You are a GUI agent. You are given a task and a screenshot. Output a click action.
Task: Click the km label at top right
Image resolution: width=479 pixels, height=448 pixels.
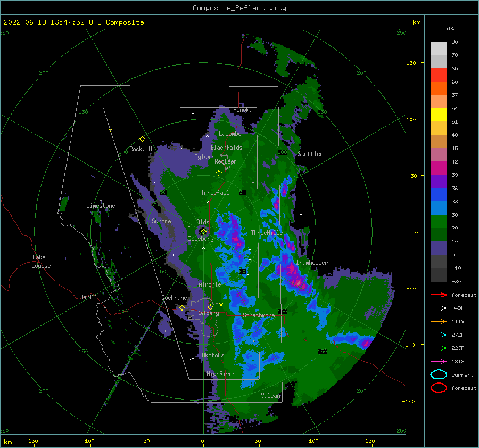(416, 22)
